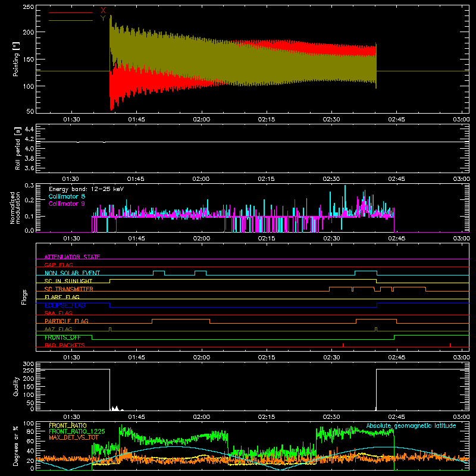Select the cyan Collimator 8 legend entry
476x476 pixels.
[x=67, y=196]
